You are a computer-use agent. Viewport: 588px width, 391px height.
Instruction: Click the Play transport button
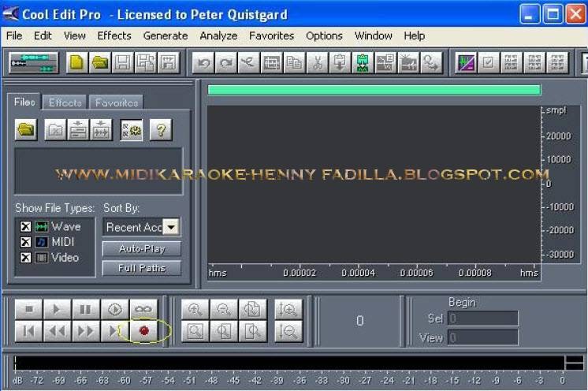57,309
